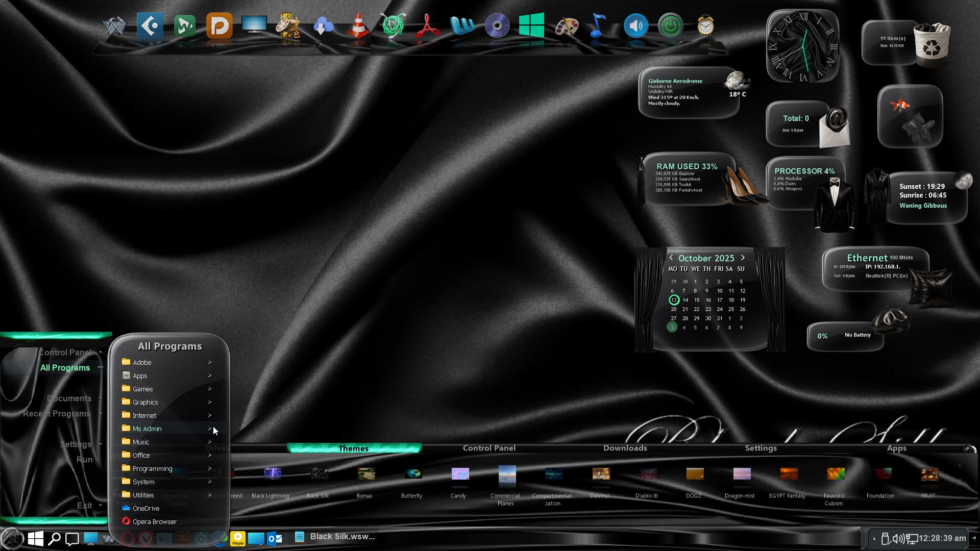
Task: Open the alarm clock dock icon
Action: [x=705, y=26]
